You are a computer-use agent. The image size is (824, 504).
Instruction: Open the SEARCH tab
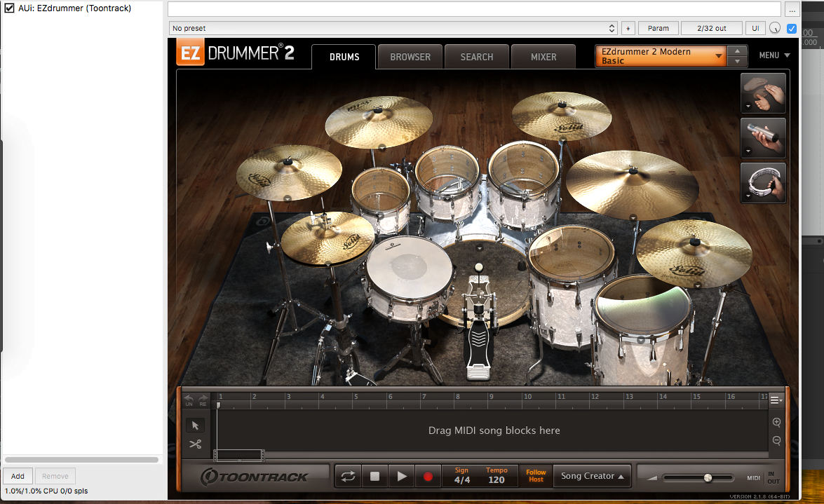click(x=477, y=57)
